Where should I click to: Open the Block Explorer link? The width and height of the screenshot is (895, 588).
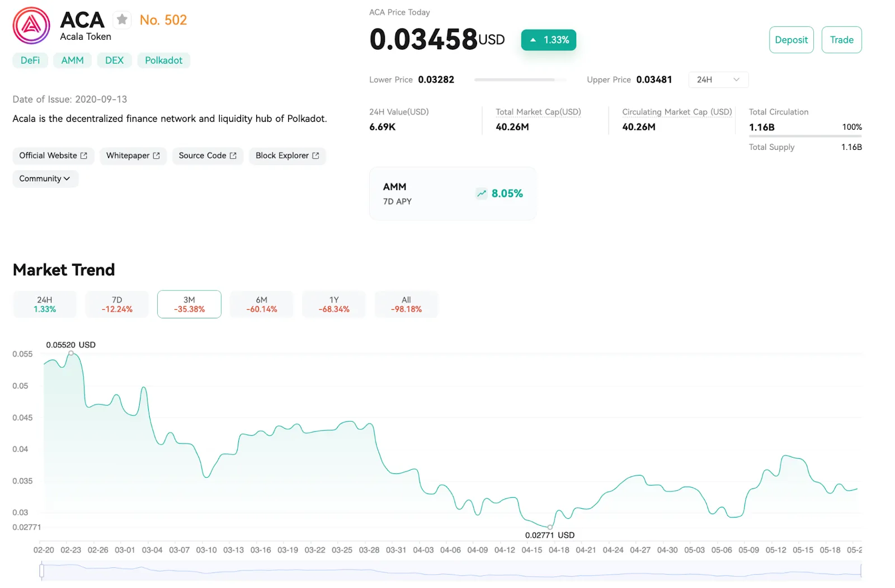288,156
